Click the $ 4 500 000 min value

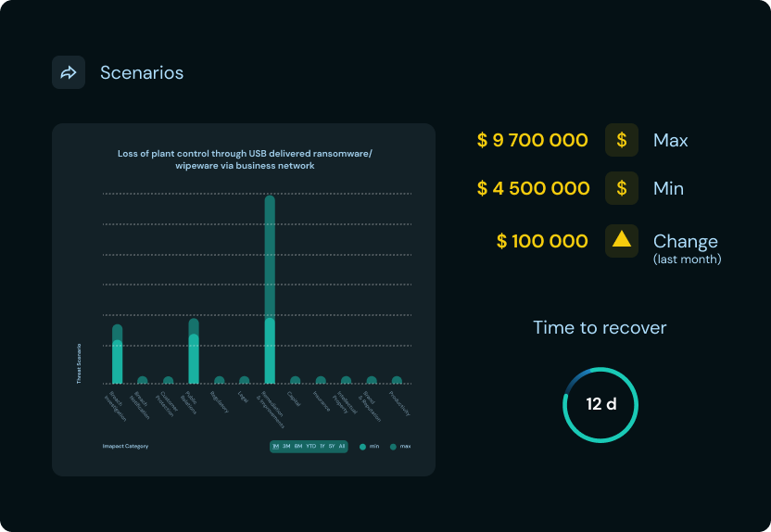[533, 188]
